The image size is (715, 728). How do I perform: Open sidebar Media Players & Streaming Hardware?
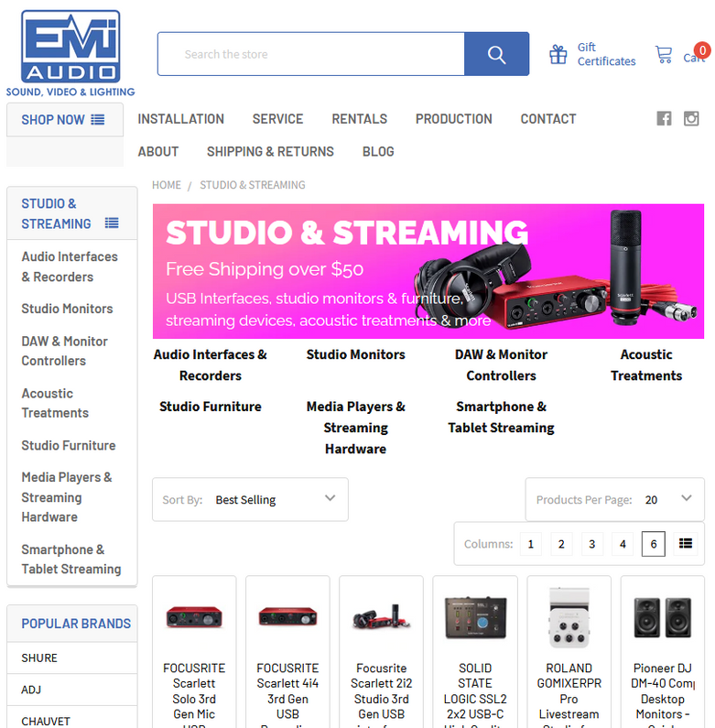[x=67, y=497]
